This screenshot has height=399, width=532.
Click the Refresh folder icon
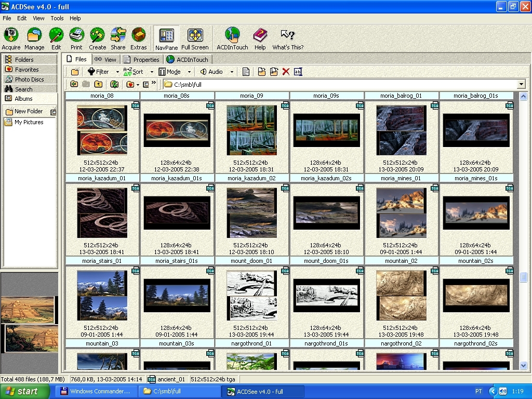coord(115,84)
